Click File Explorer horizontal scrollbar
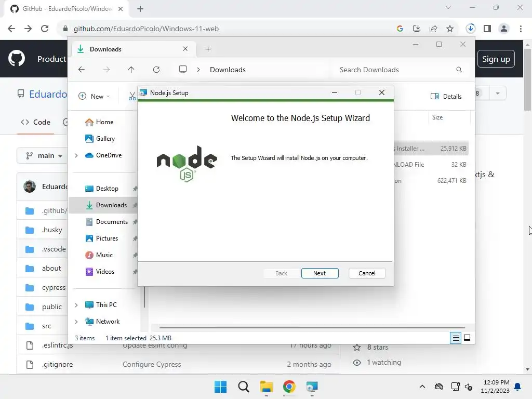Screen dimensions: 532x399 click(x=312, y=328)
